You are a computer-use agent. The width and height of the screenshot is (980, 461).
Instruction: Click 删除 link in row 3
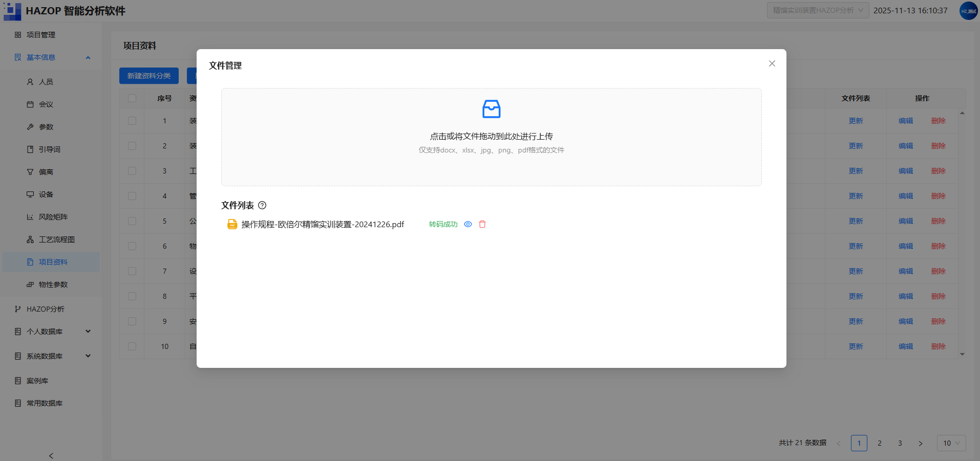pyautogui.click(x=938, y=171)
